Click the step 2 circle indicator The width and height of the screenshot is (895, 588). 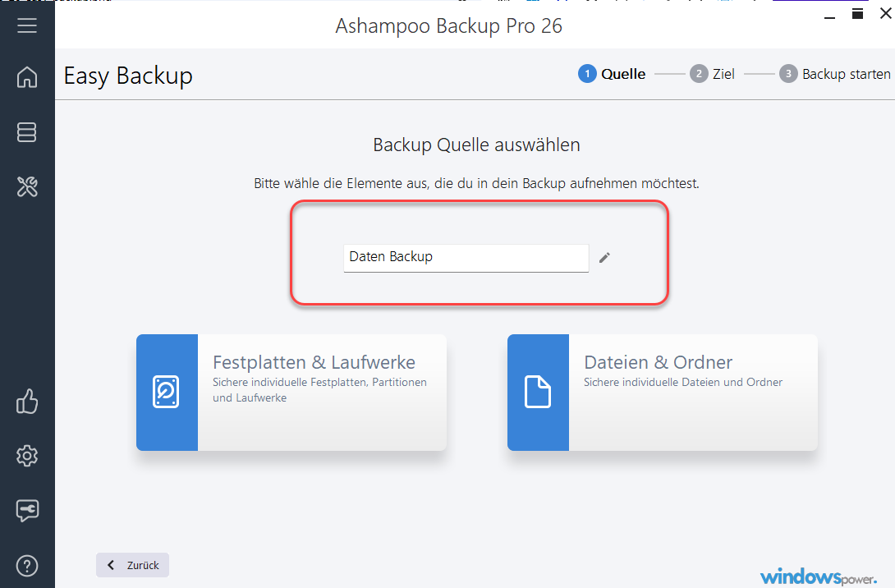(699, 74)
